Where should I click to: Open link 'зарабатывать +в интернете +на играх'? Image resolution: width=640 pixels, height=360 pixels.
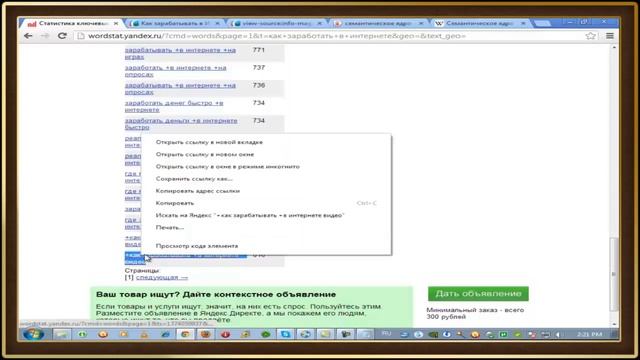180,53
